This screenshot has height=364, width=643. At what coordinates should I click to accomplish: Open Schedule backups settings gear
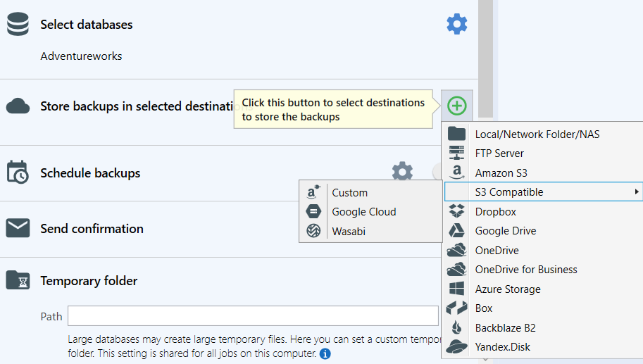click(x=402, y=172)
